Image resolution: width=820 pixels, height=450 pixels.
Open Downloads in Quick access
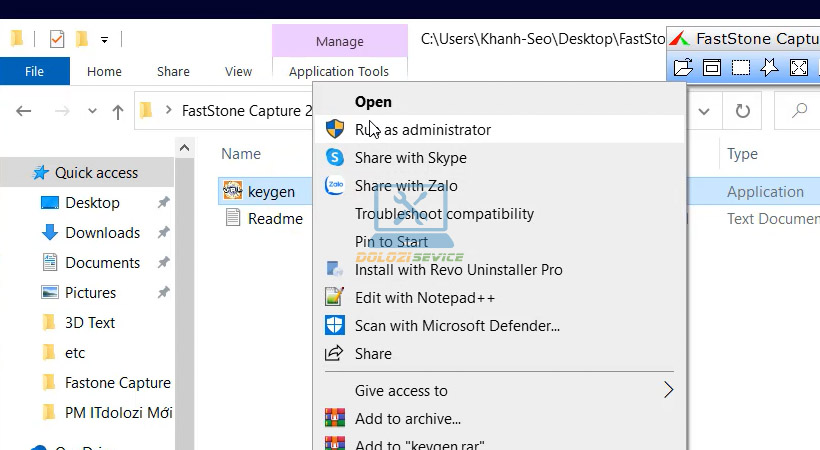pyautogui.click(x=102, y=233)
